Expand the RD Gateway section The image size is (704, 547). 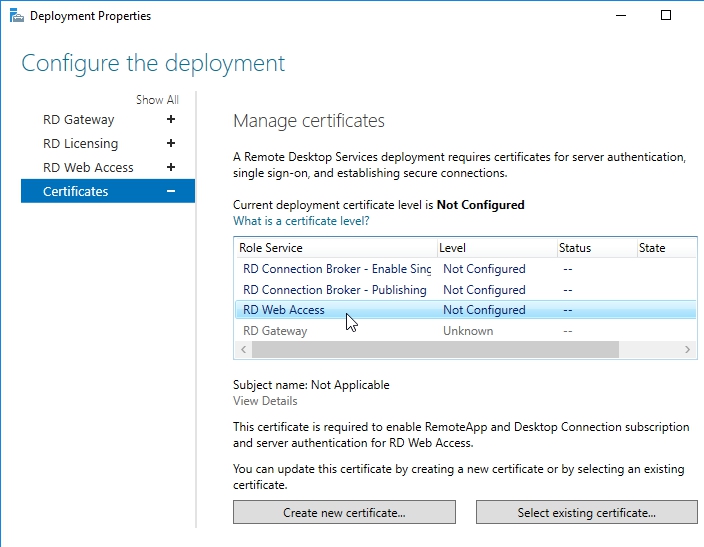pos(171,120)
